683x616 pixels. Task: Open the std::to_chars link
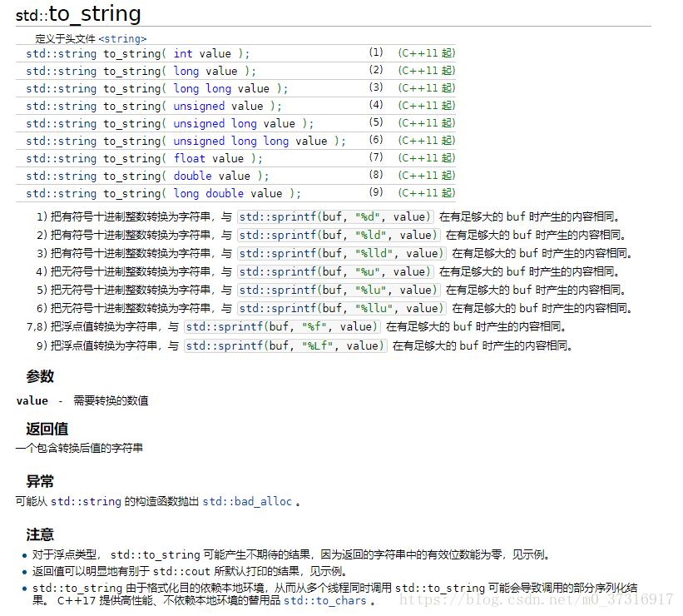click(325, 600)
